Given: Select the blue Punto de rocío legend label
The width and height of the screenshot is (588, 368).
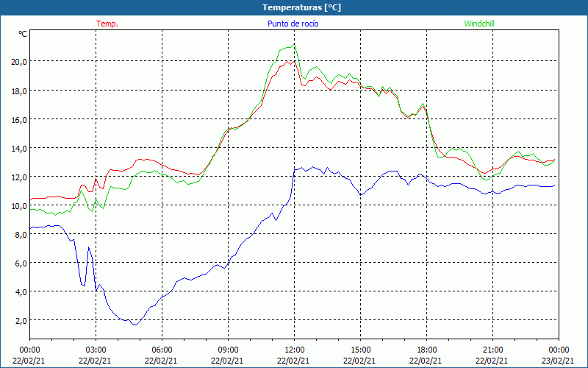Looking at the screenshot, I should point(293,24).
